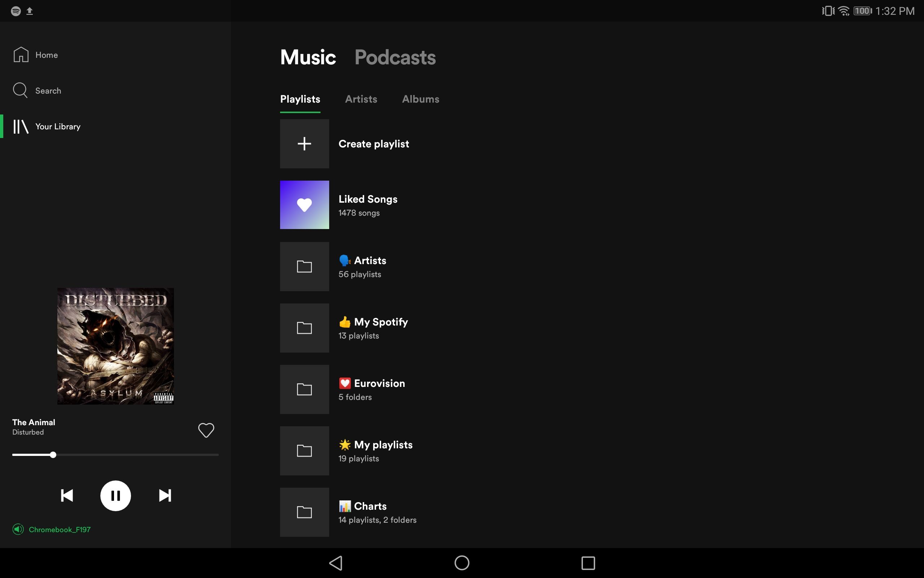Click the '56 playlists' text

click(x=359, y=274)
